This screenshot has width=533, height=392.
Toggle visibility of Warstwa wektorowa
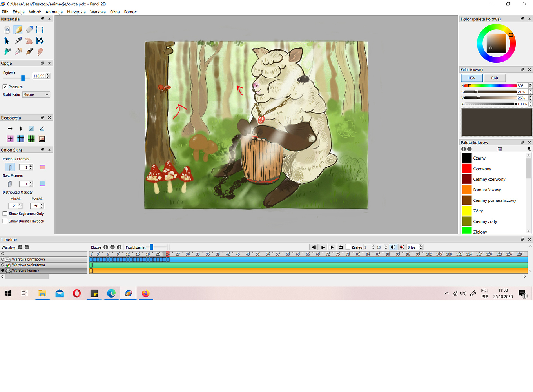coord(3,265)
